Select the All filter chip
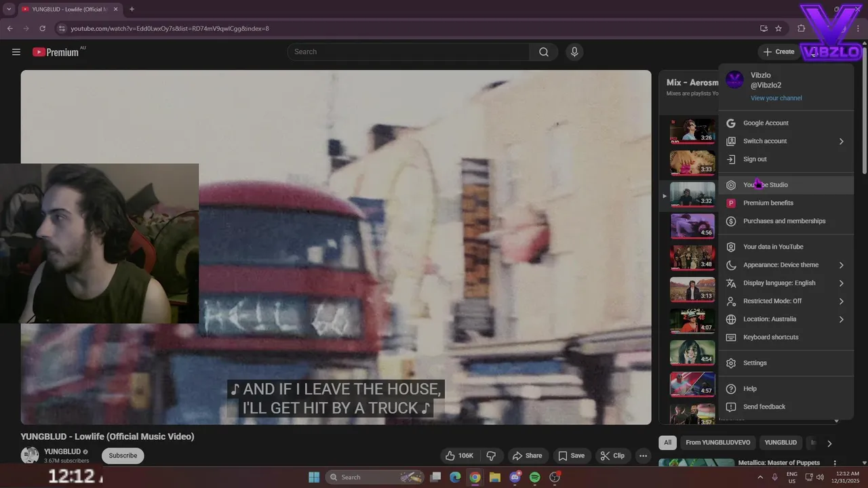 [668, 443]
